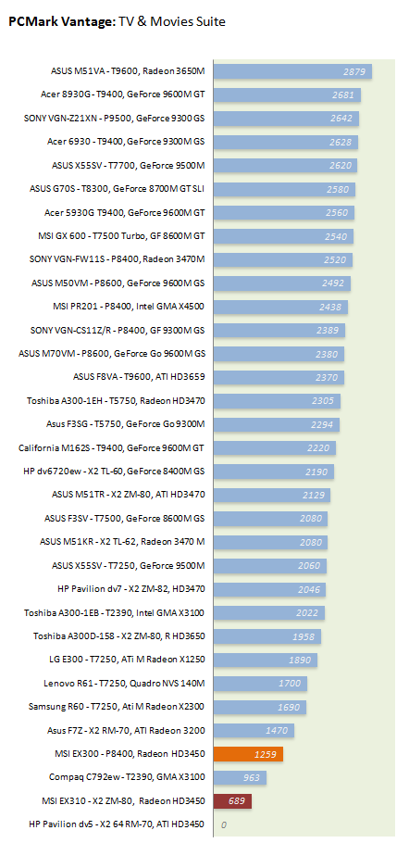
Task: Select 'ASUS X55SV - T7250, GeForce 9500M' label
Action: (x=128, y=566)
